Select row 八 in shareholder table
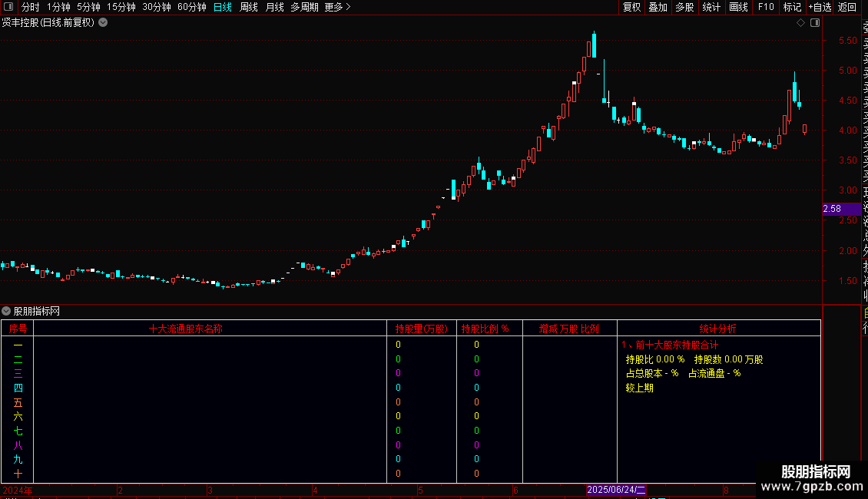Screen dimensions: 868x499 point(18,445)
